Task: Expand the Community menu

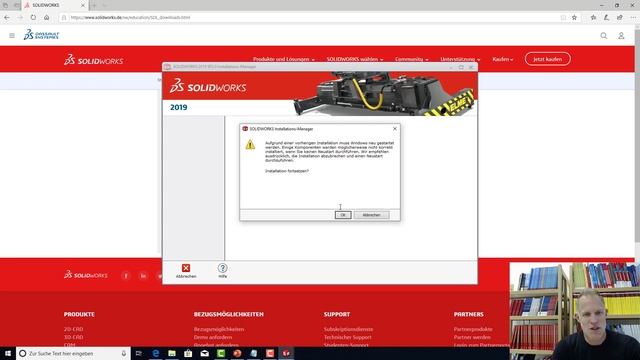Action: pos(411,59)
